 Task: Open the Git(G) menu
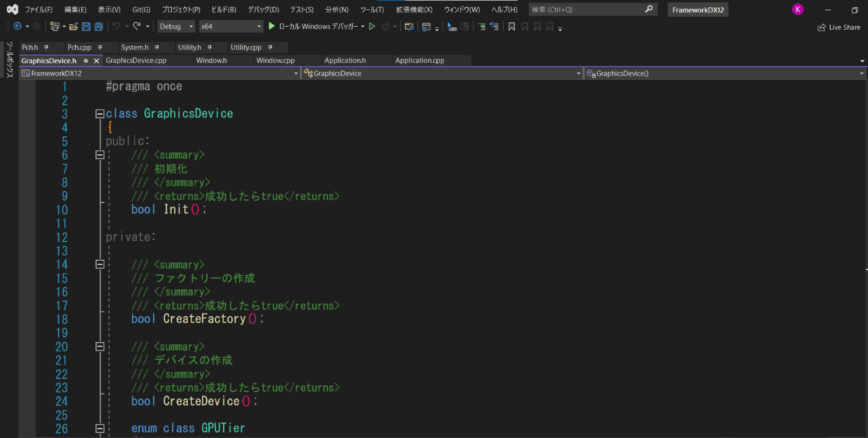141,9
